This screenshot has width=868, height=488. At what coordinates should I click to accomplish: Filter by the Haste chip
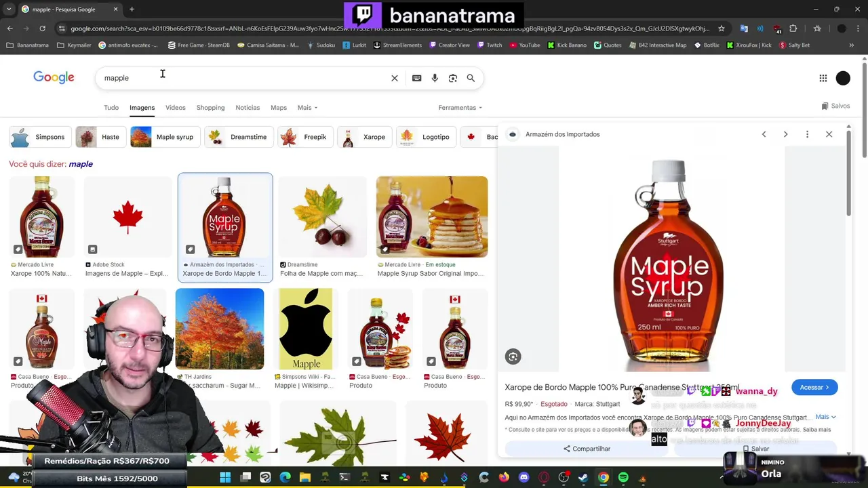100,137
